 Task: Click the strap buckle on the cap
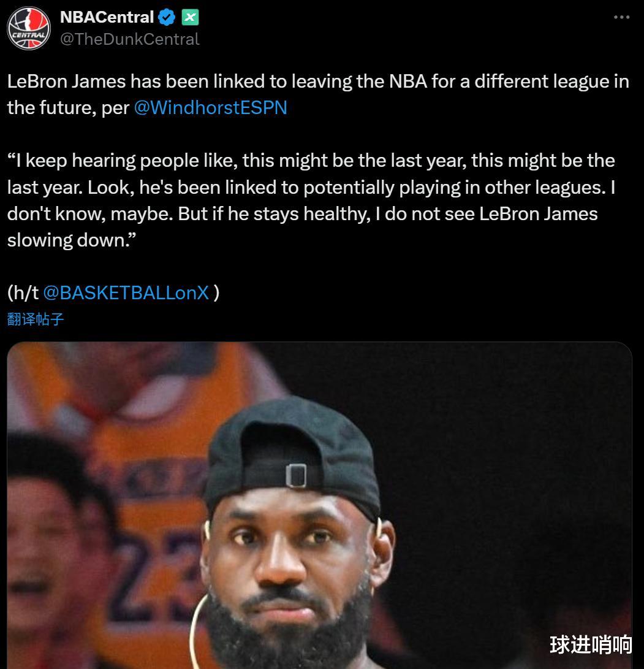click(296, 475)
